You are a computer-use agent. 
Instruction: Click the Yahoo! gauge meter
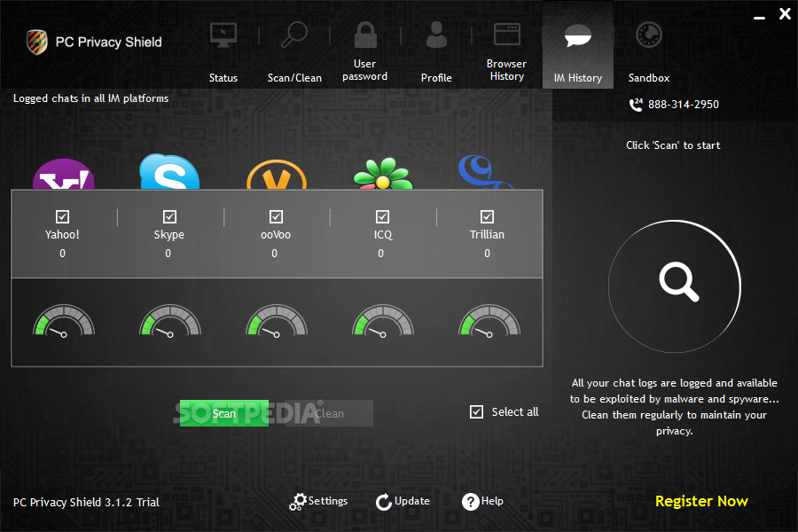coord(64,321)
